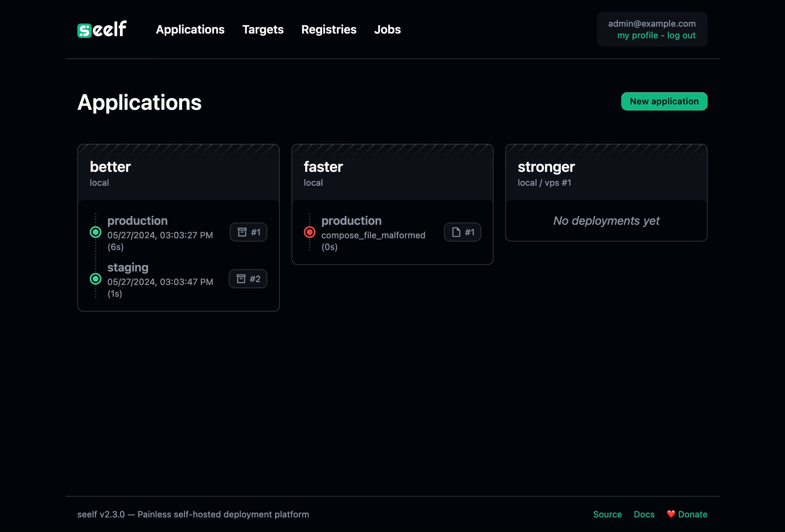The width and height of the screenshot is (785, 532).
Task: Open the Applications menu item
Action: tap(190, 29)
